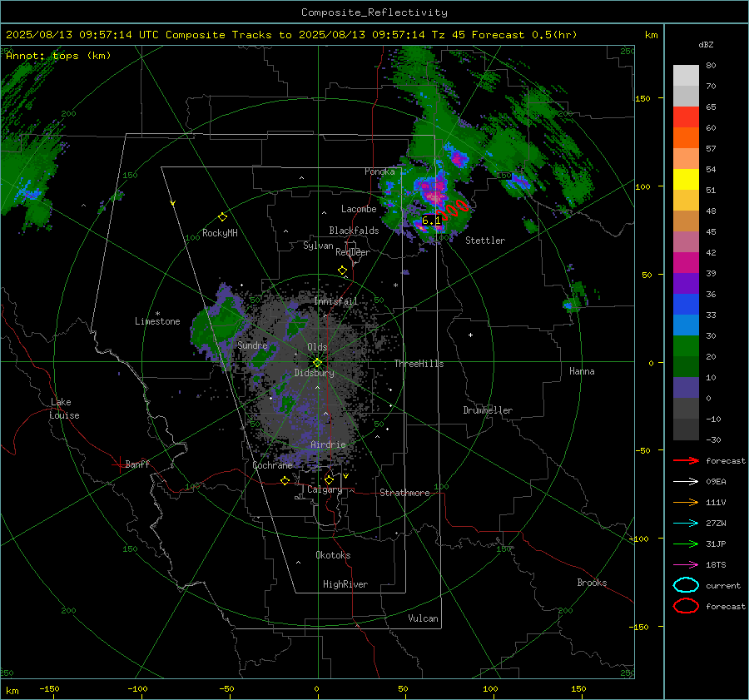Click the Blackfalds city label
This screenshot has width=749, height=700.
[x=354, y=231]
